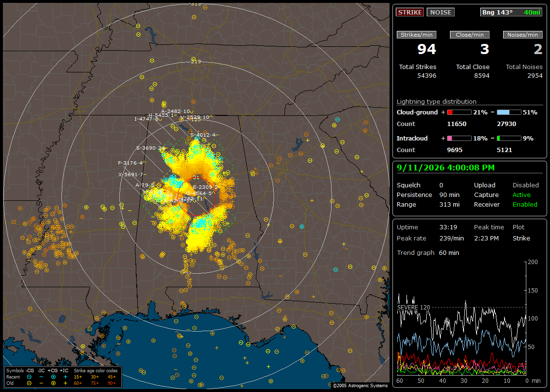Click the Noises/min header button
The width and height of the screenshot is (550, 392).
pyautogui.click(x=522, y=35)
